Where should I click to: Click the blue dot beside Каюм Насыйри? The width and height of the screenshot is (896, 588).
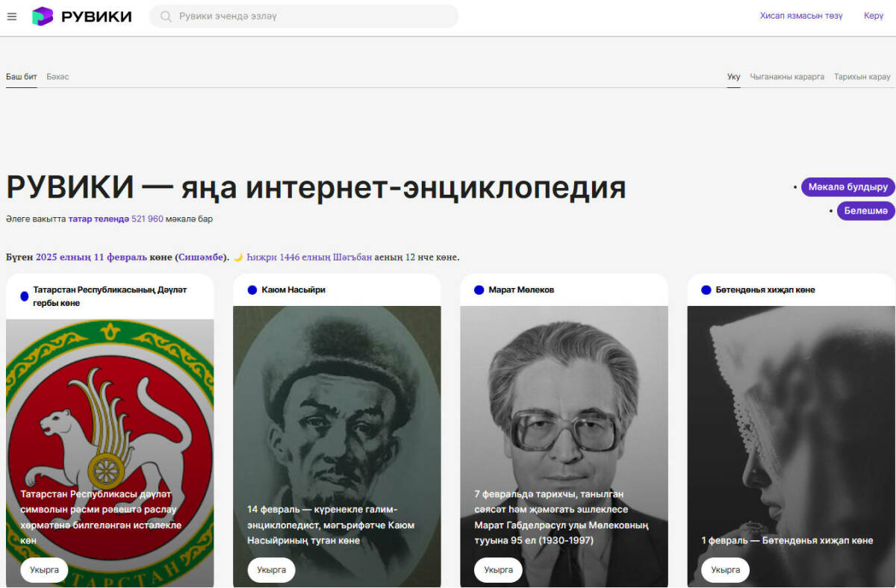tap(252, 290)
